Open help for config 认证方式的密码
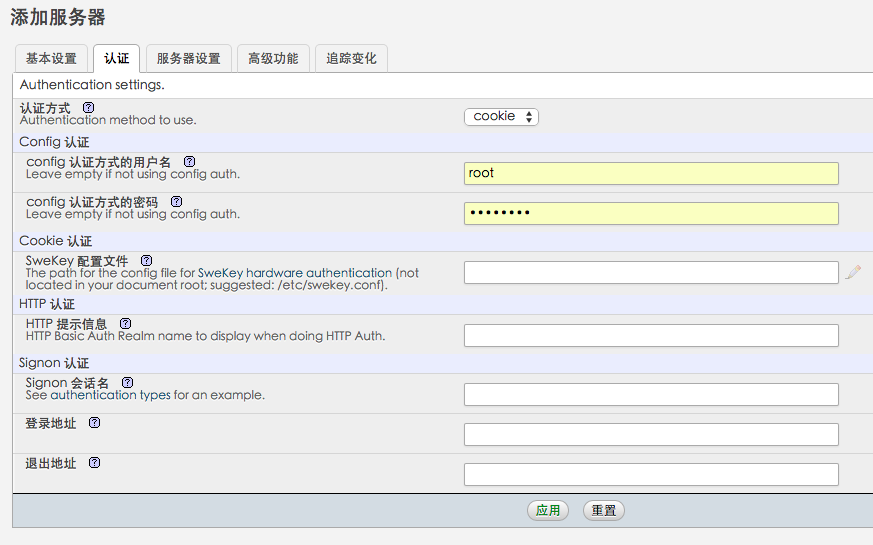Screen dimensions: 873x545 176,201
